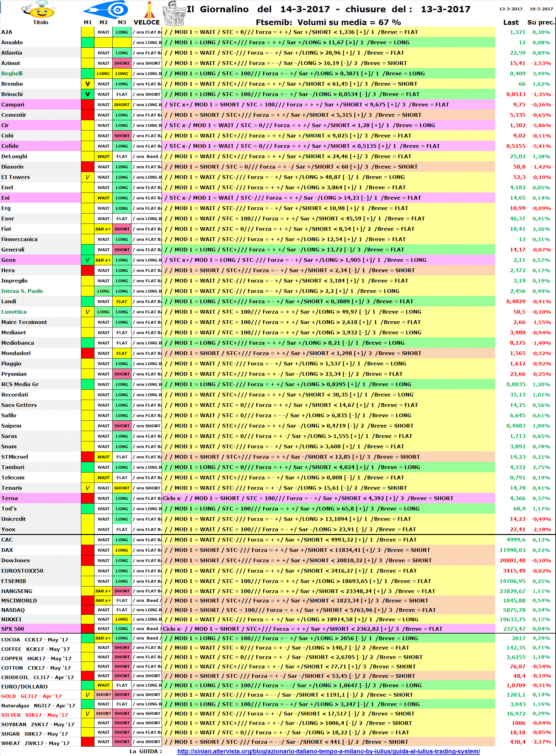Click the Titolo column header
Viewport: 556px width, 756px height.
pos(40,22)
